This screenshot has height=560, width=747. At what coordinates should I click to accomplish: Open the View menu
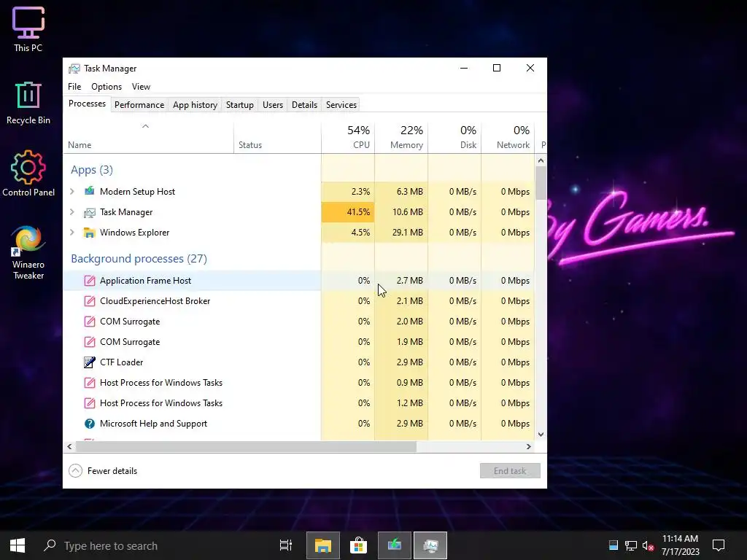[141, 87]
